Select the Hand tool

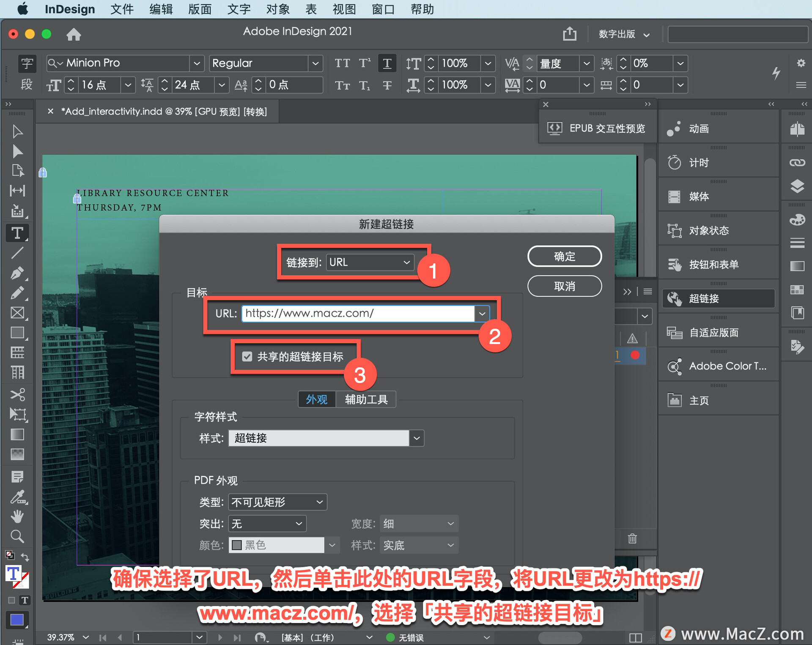click(17, 516)
